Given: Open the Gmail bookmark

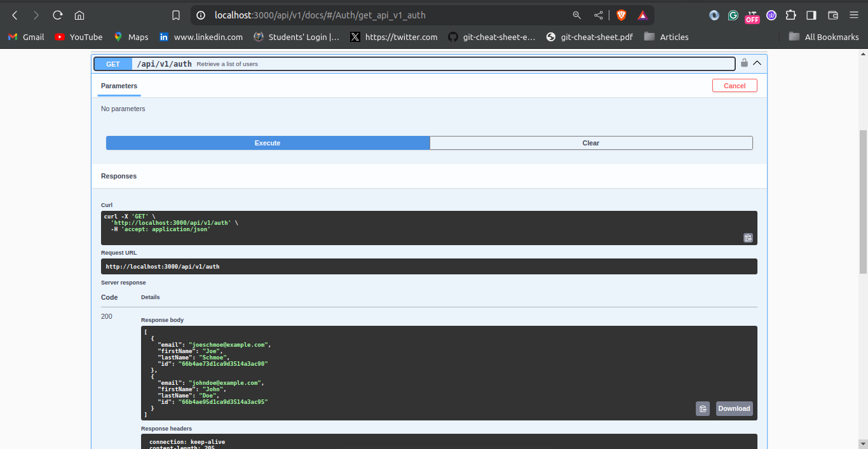Looking at the screenshot, I should 26,37.
